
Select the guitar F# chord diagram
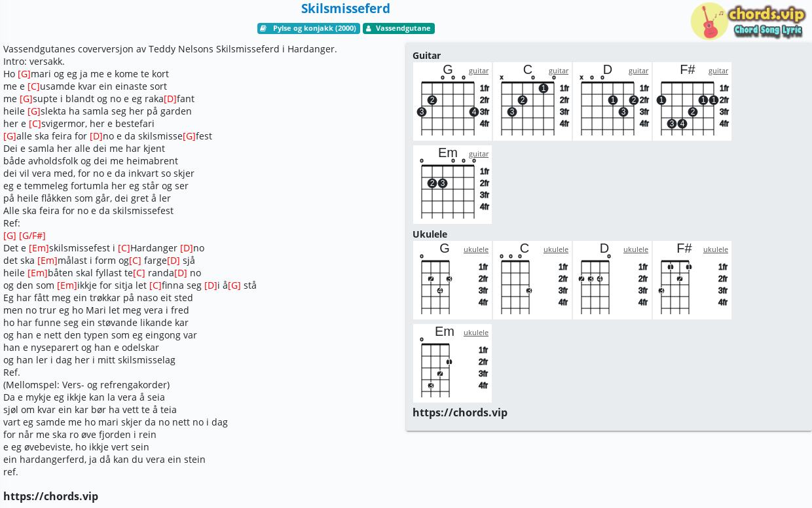tap(692, 101)
